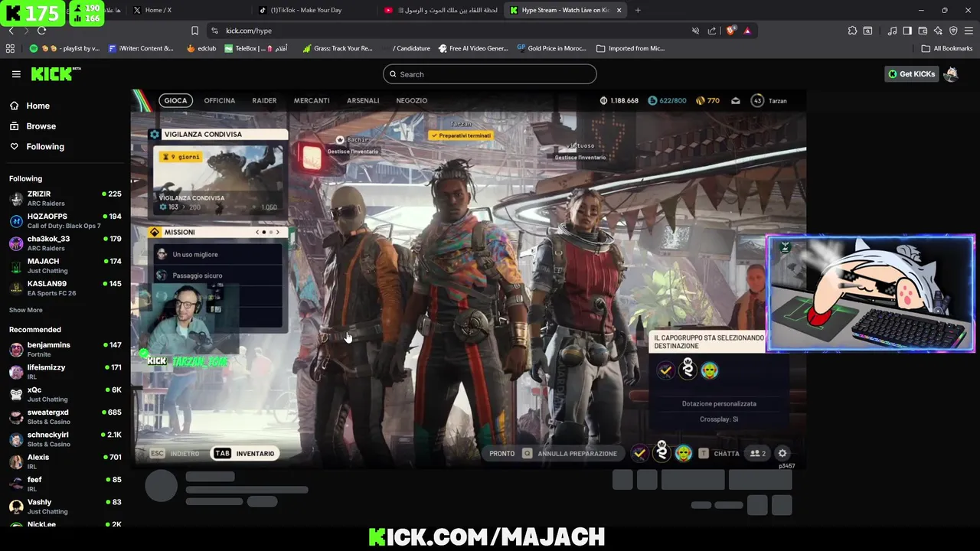
Task: Bookmark this page using the bookmark icon
Action: [194, 31]
